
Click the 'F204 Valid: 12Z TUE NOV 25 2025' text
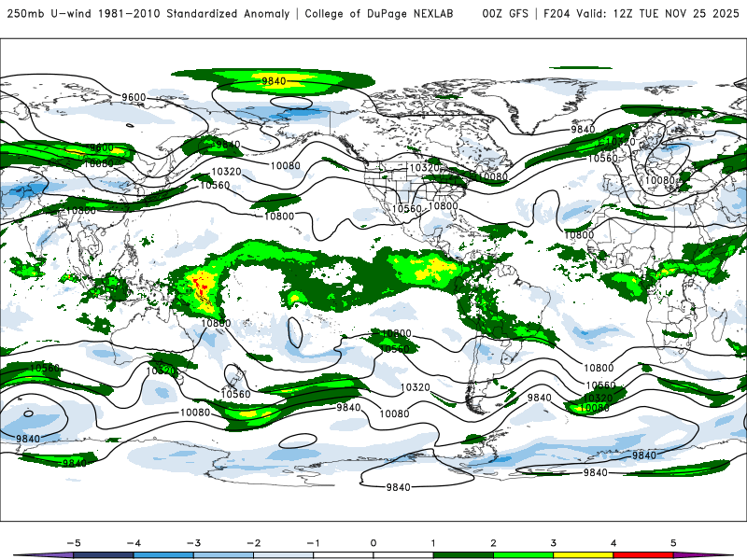click(x=641, y=13)
